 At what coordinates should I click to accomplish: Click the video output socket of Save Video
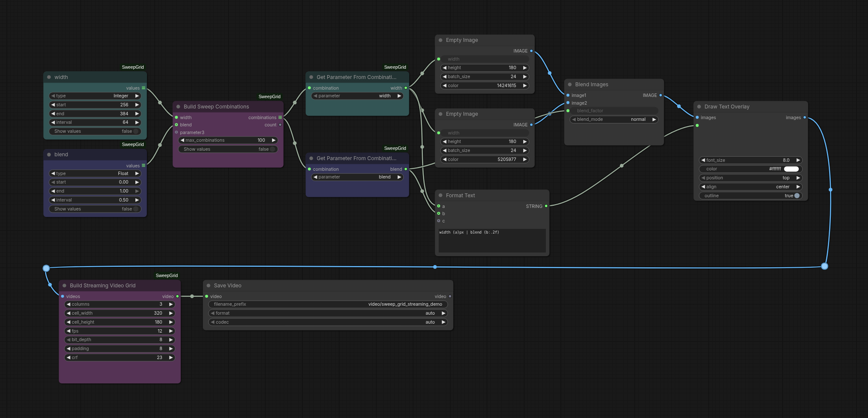pos(450,296)
